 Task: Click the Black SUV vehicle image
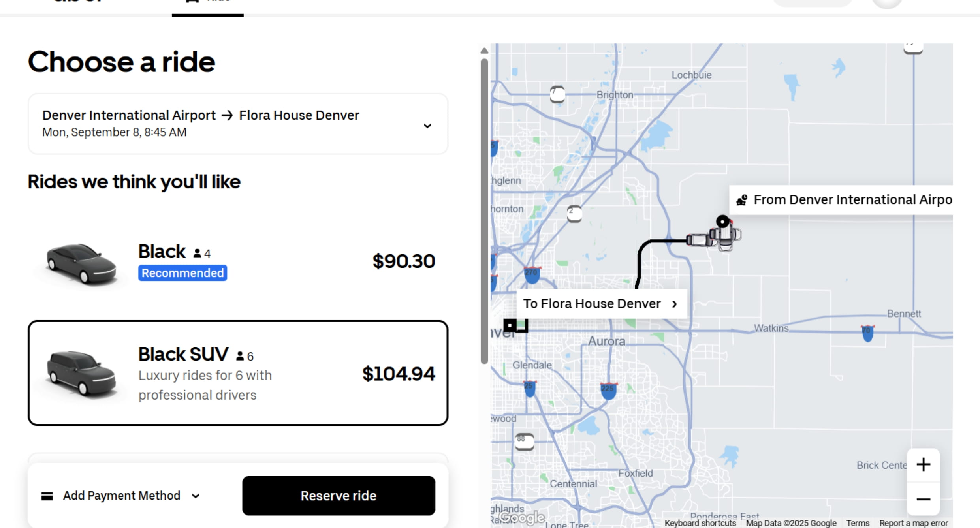pyautogui.click(x=81, y=373)
